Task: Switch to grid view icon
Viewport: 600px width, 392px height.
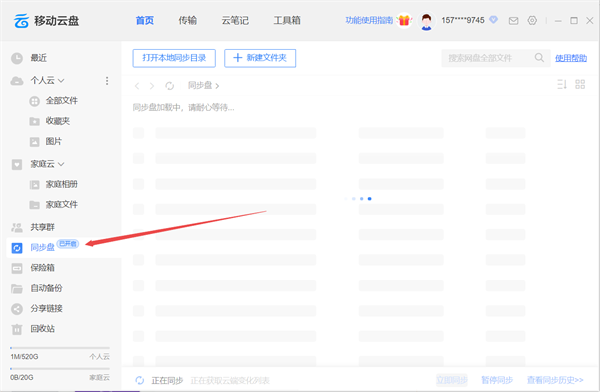Action: tap(580, 84)
